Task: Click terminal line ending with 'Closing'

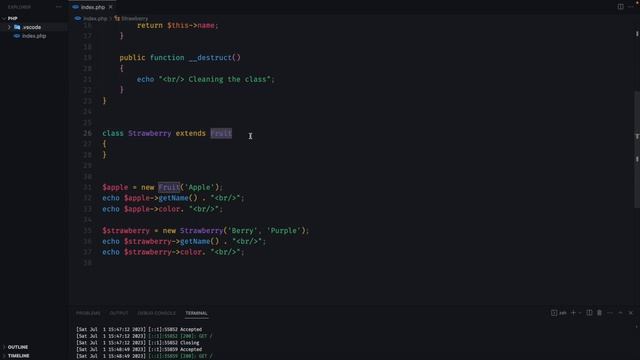Action: (138, 343)
